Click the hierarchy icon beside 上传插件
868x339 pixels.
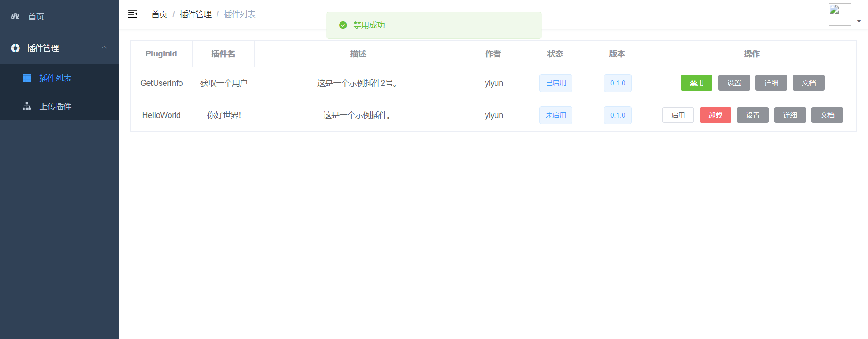pos(27,106)
